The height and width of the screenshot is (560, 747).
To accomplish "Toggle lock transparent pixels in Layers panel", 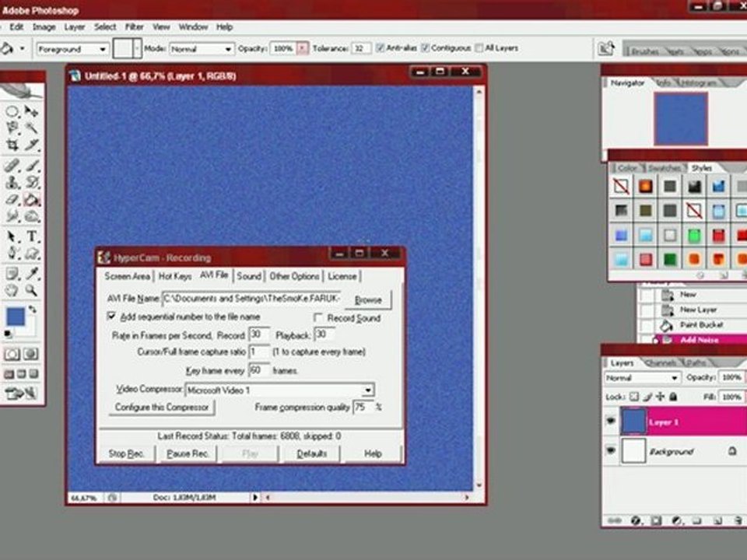I will 634,396.
